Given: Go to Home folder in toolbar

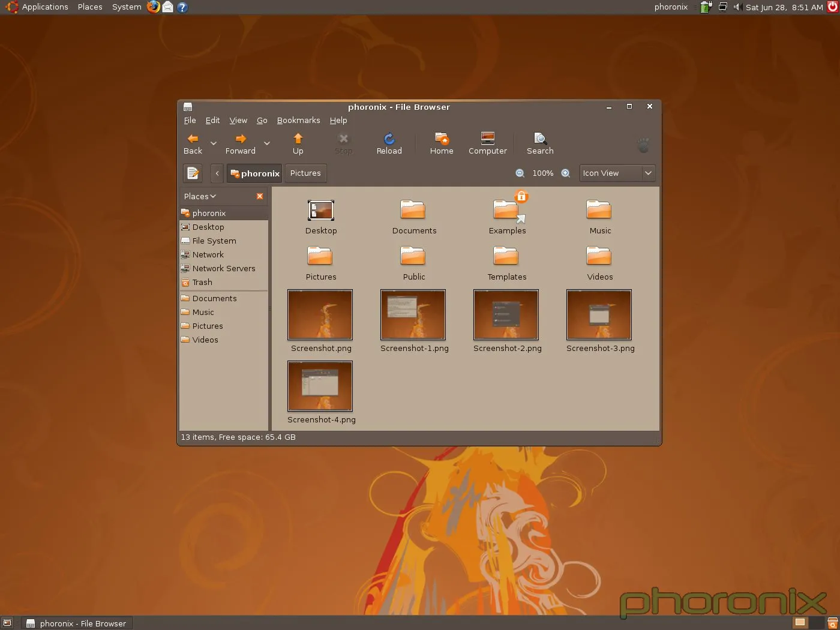Looking at the screenshot, I should [x=442, y=144].
